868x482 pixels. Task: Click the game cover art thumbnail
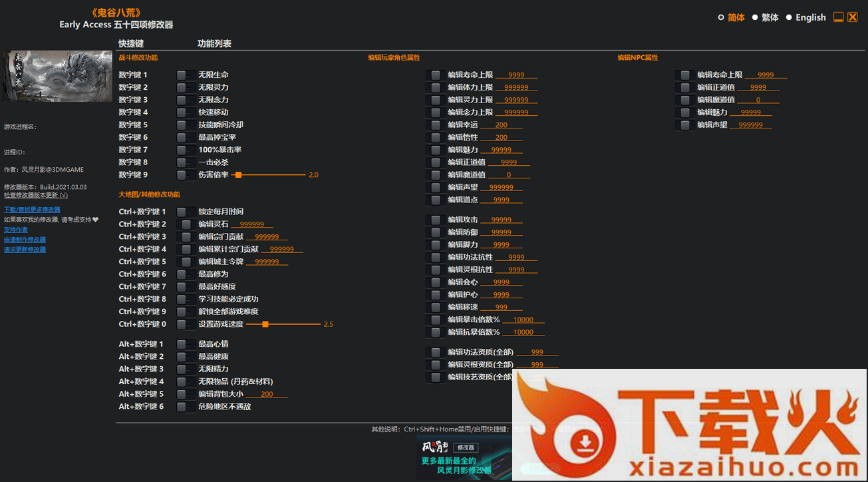pyautogui.click(x=57, y=76)
